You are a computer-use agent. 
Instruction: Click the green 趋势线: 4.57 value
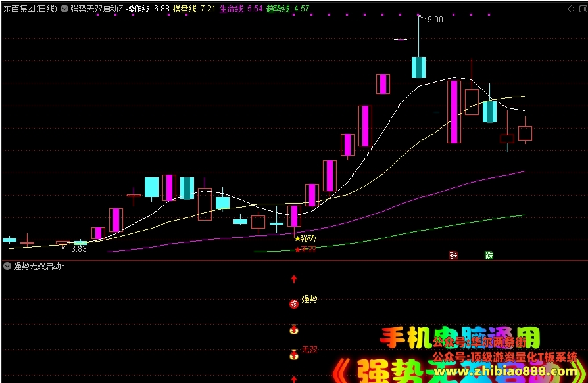coord(287,9)
